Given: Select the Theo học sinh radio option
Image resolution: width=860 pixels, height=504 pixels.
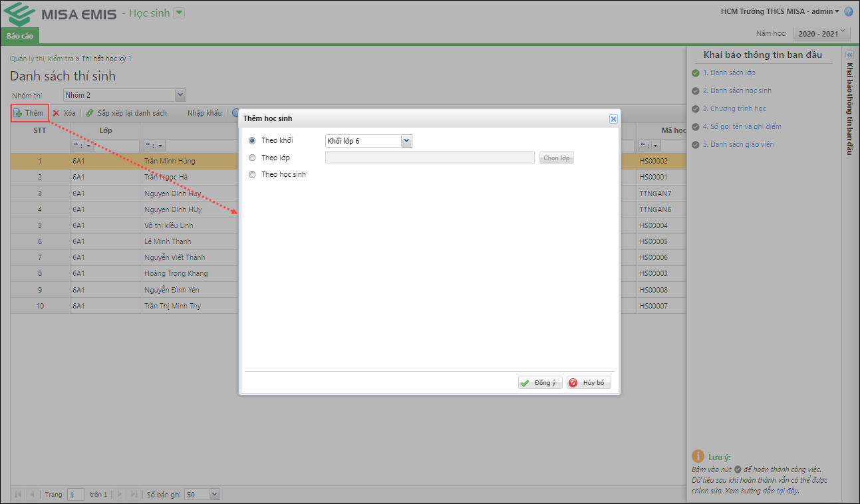Looking at the screenshot, I should [251, 175].
